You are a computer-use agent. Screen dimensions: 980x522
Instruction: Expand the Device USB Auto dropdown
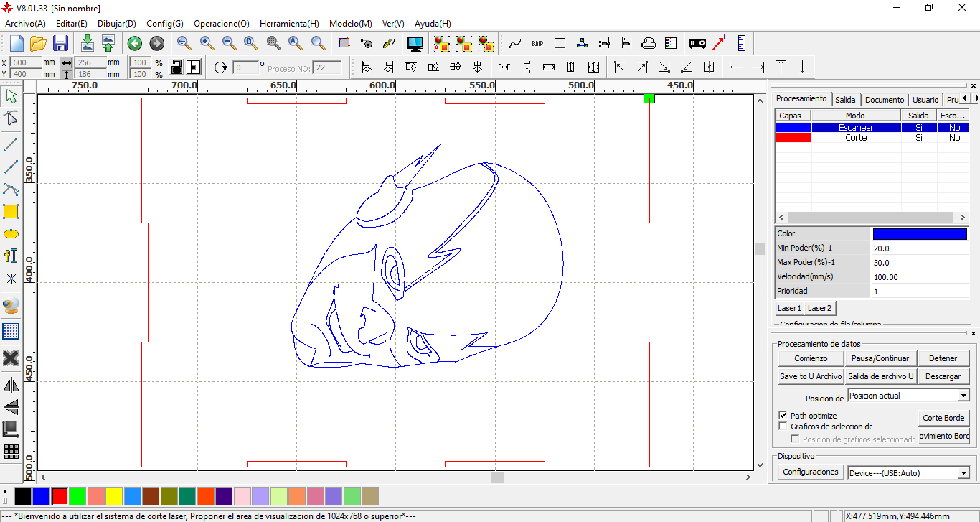(963, 473)
